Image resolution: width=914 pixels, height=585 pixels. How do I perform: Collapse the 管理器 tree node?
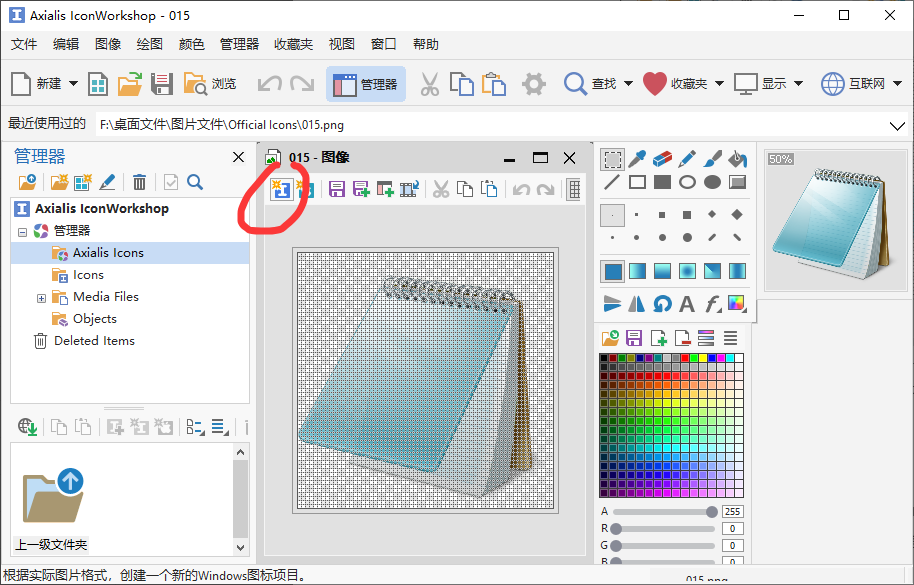tap(22, 231)
